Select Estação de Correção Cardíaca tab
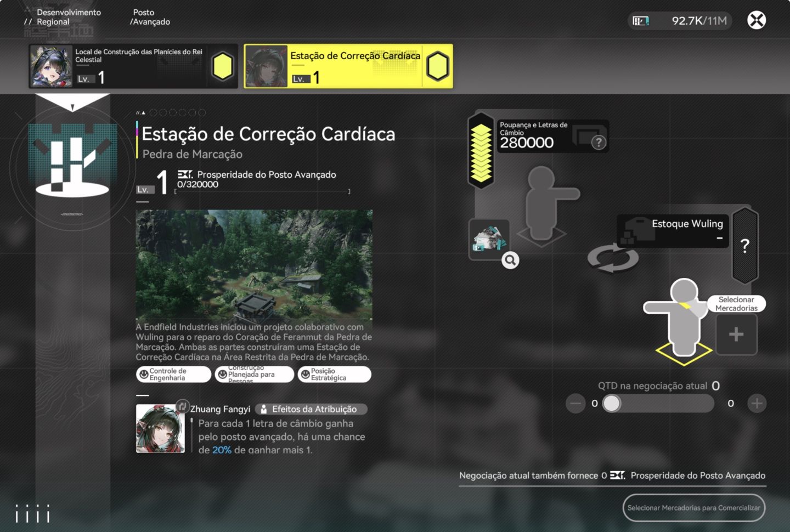The height and width of the screenshot is (532, 790). tap(348, 66)
